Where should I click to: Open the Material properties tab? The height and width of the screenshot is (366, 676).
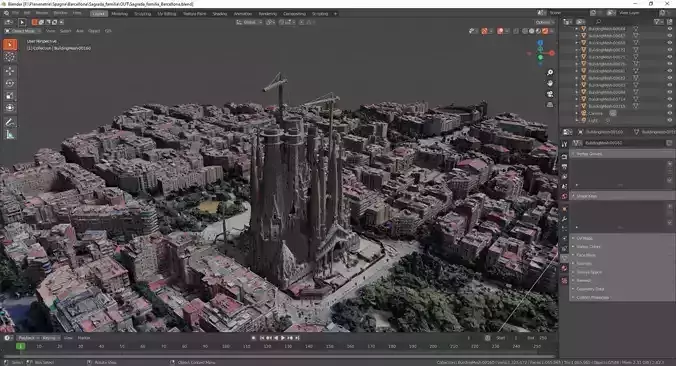(x=564, y=269)
